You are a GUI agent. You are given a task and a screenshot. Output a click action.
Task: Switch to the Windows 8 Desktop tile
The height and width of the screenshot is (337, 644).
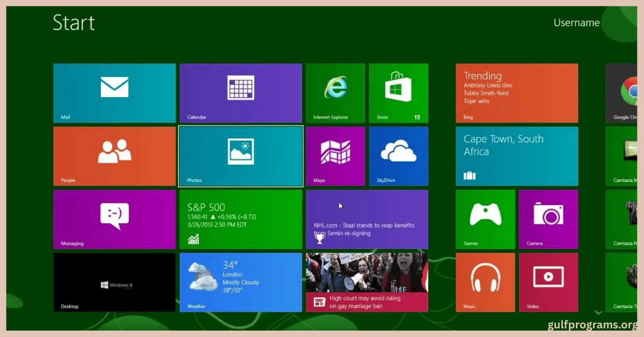[x=114, y=282]
